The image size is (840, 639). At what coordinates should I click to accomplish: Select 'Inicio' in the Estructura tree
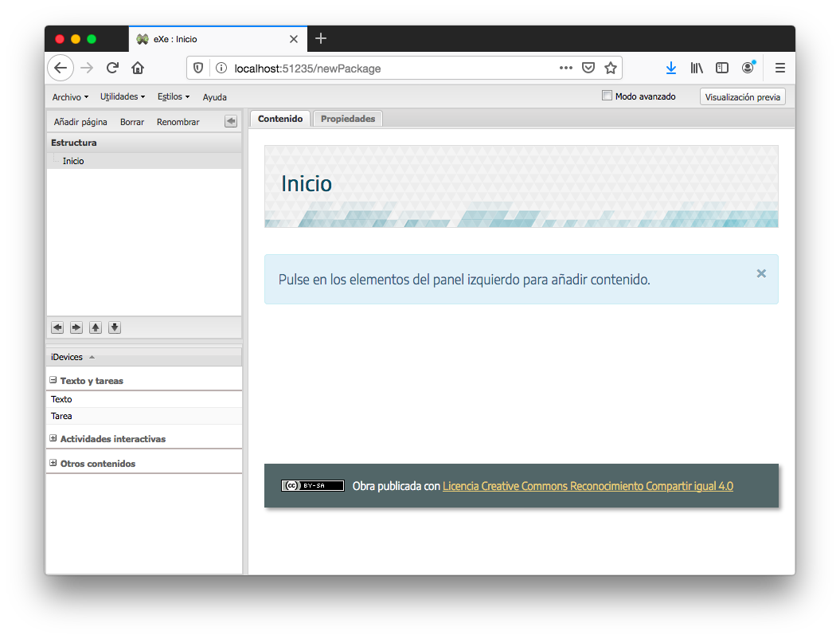73,160
